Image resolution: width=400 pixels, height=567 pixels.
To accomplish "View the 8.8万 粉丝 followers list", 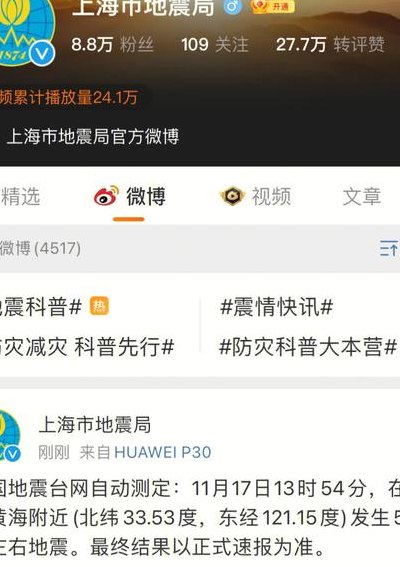I will tap(112, 45).
